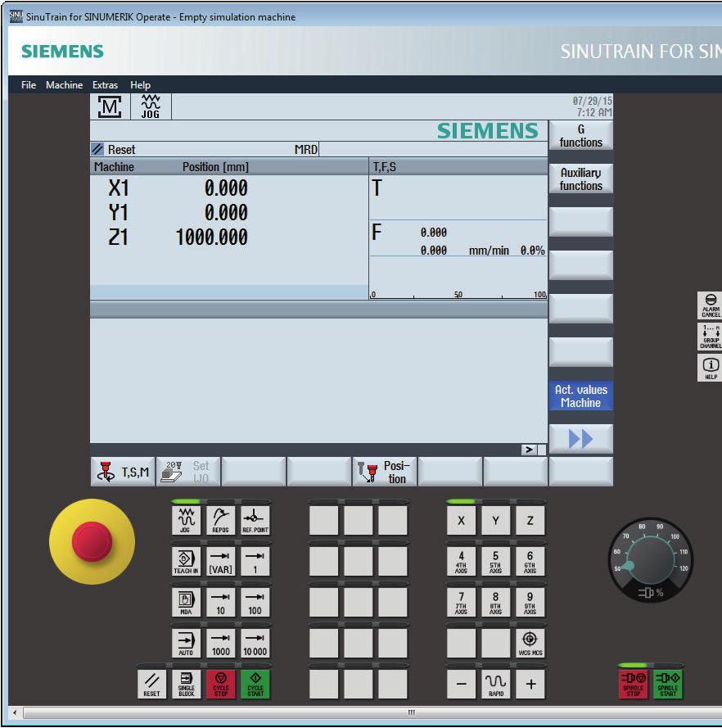Screen dimensions: 722x728
Task: Select the 9TH AXIS key
Action: [530, 602]
